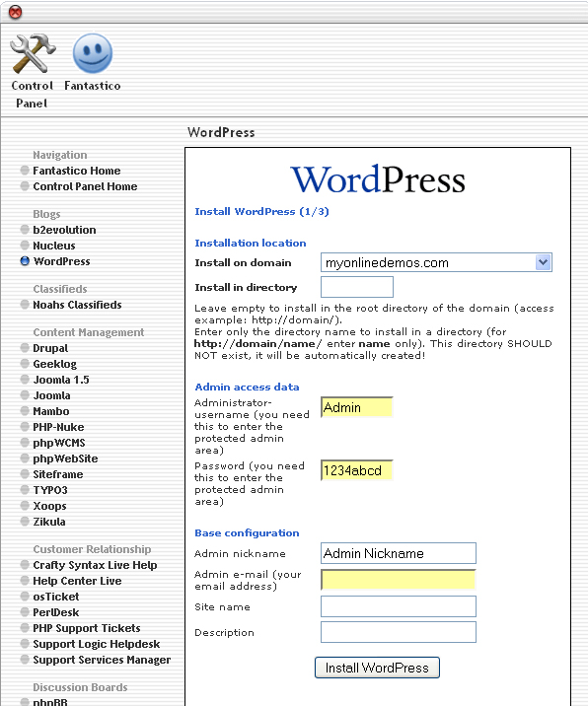Open Crafty Syntax Live Help page
Viewport: 588px width, 706px height.
(x=95, y=565)
